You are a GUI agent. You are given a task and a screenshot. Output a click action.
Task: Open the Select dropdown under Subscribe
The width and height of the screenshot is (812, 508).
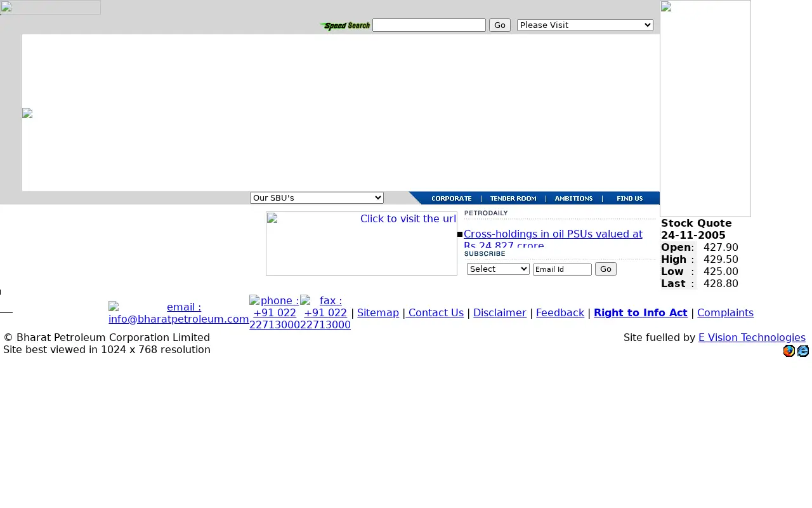[x=498, y=269]
